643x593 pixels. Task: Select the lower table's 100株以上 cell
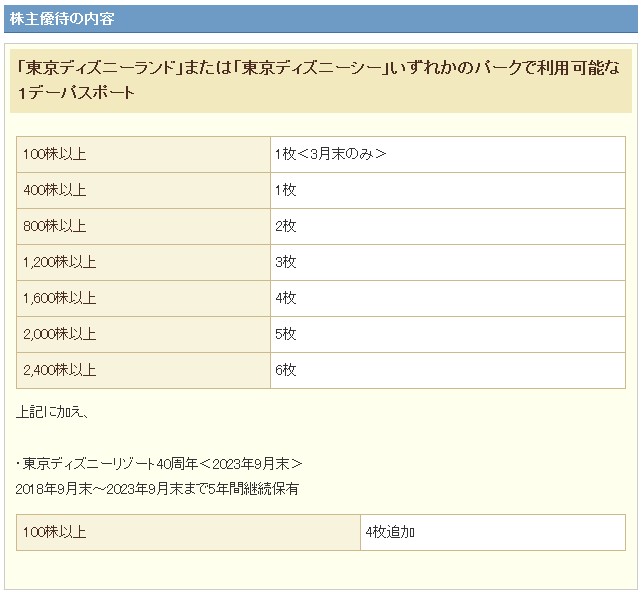(189, 532)
